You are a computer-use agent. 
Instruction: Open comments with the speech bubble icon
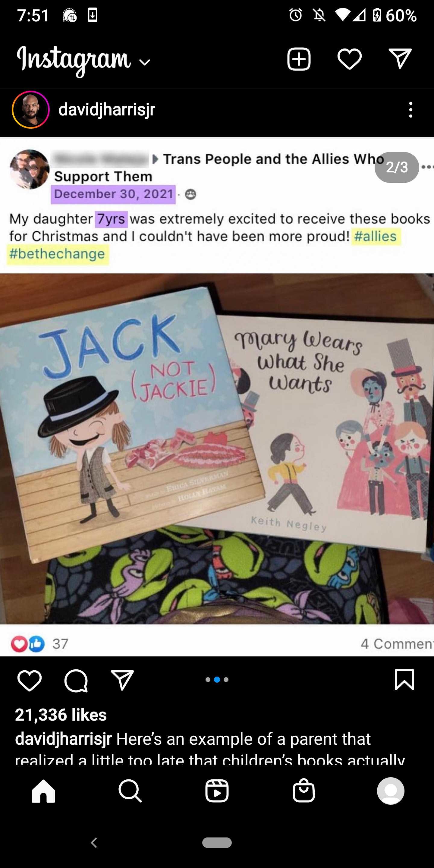coord(76,680)
